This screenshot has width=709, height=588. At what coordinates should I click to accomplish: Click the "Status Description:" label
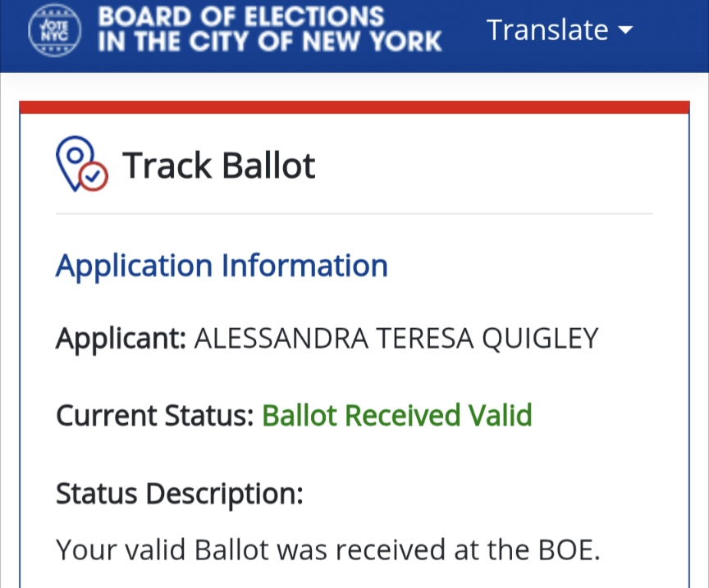pyautogui.click(x=179, y=494)
